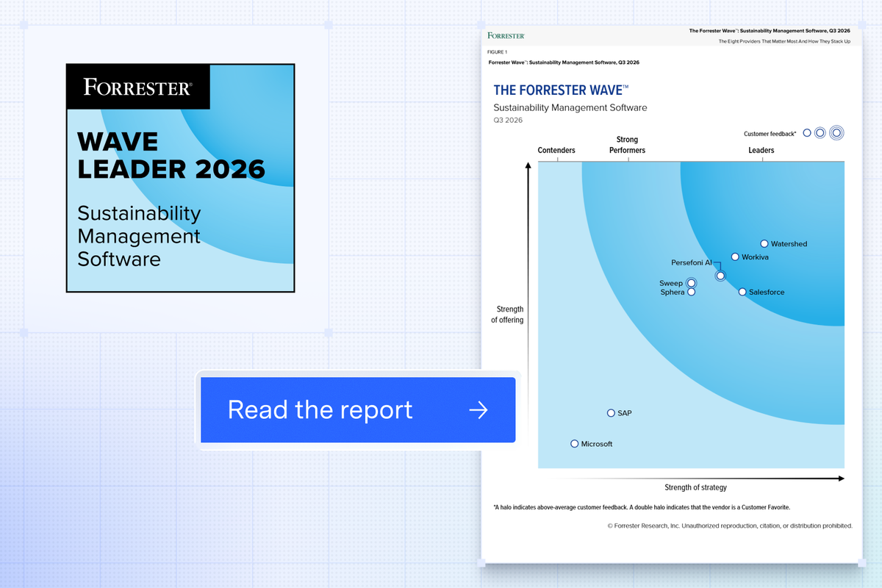Click the arrow icon in Read the report button

(x=478, y=410)
